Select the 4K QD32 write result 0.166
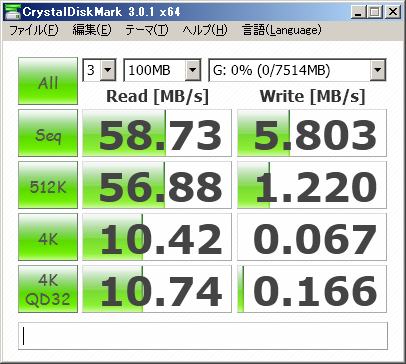The image size is (406, 364). (312, 289)
